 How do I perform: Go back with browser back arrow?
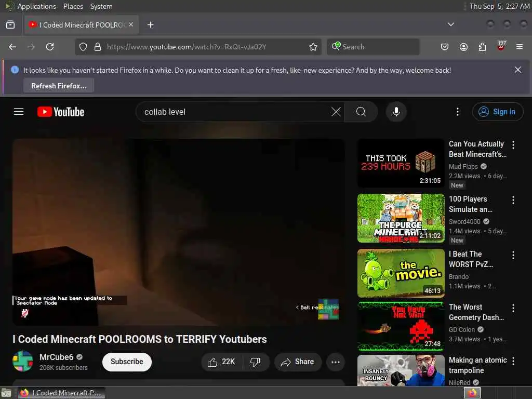point(12,47)
